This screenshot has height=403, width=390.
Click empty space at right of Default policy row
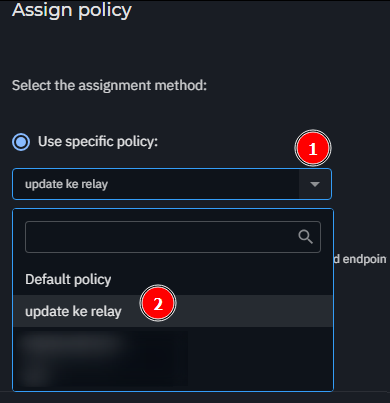click(x=222, y=279)
